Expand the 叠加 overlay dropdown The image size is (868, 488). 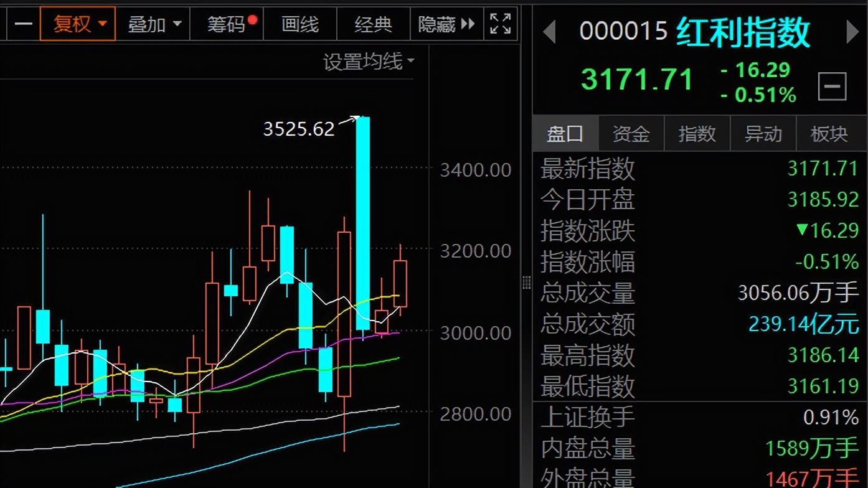click(x=154, y=24)
